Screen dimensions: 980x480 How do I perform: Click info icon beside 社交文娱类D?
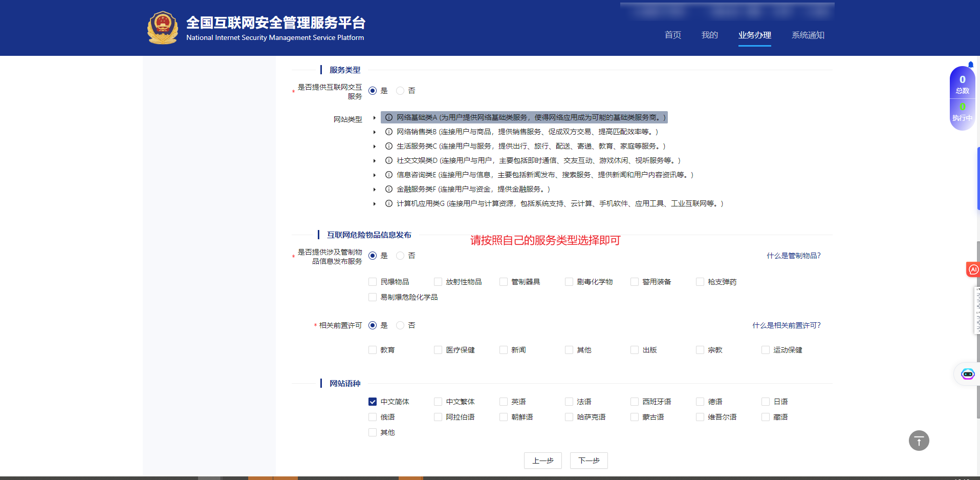tap(389, 160)
